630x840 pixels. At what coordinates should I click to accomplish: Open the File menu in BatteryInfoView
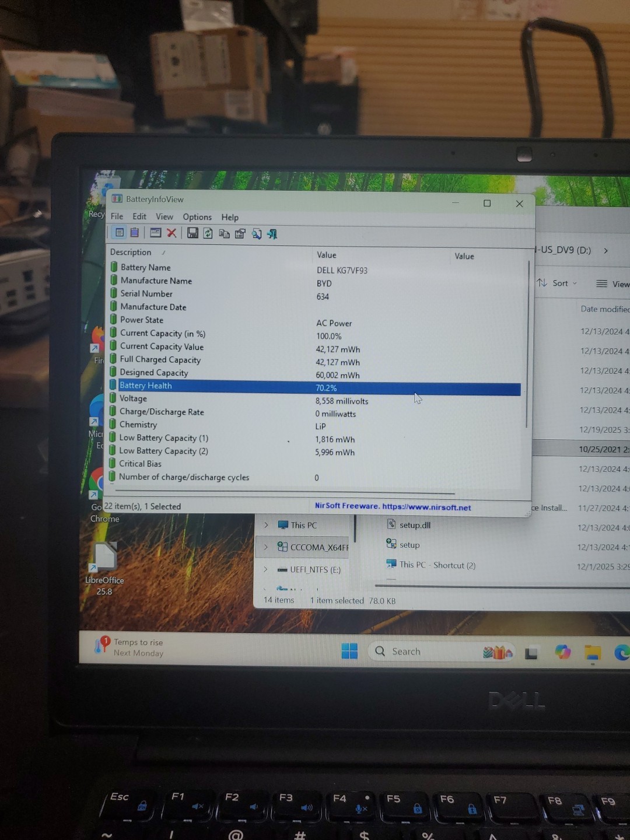click(117, 216)
